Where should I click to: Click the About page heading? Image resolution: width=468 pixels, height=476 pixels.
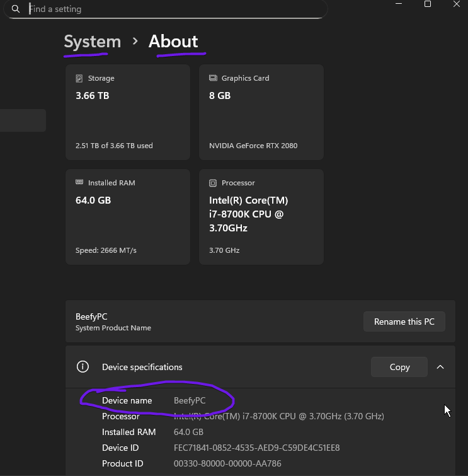[x=173, y=42]
